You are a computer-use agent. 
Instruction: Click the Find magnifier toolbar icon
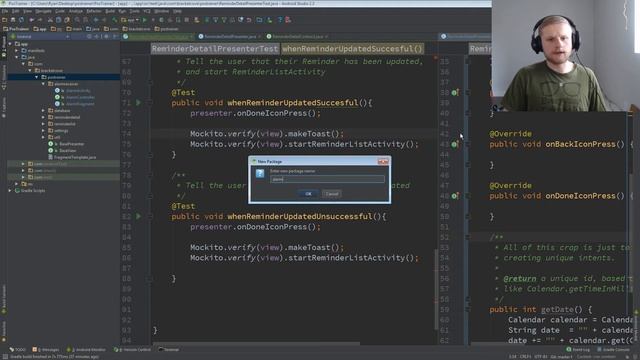point(77,20)
